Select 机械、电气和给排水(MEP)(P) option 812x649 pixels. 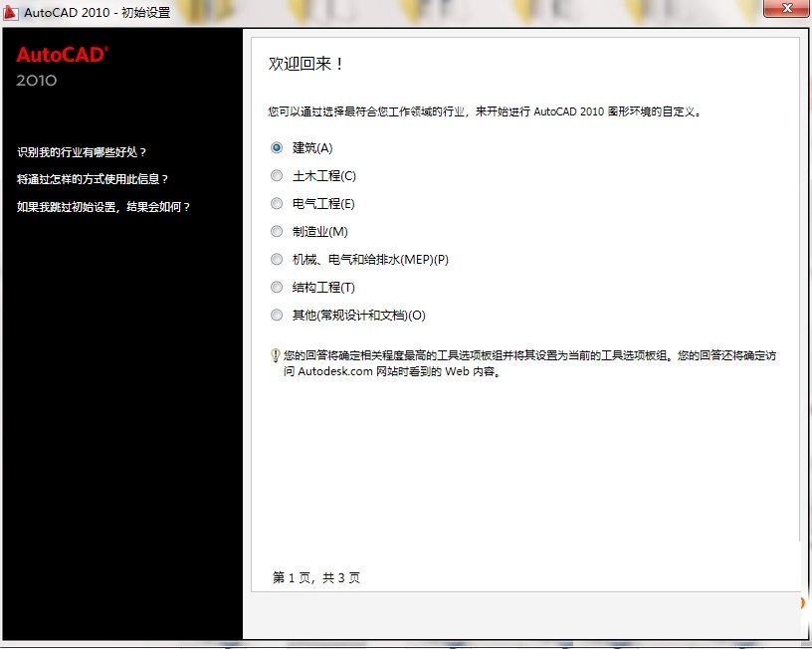pos(276,259)
